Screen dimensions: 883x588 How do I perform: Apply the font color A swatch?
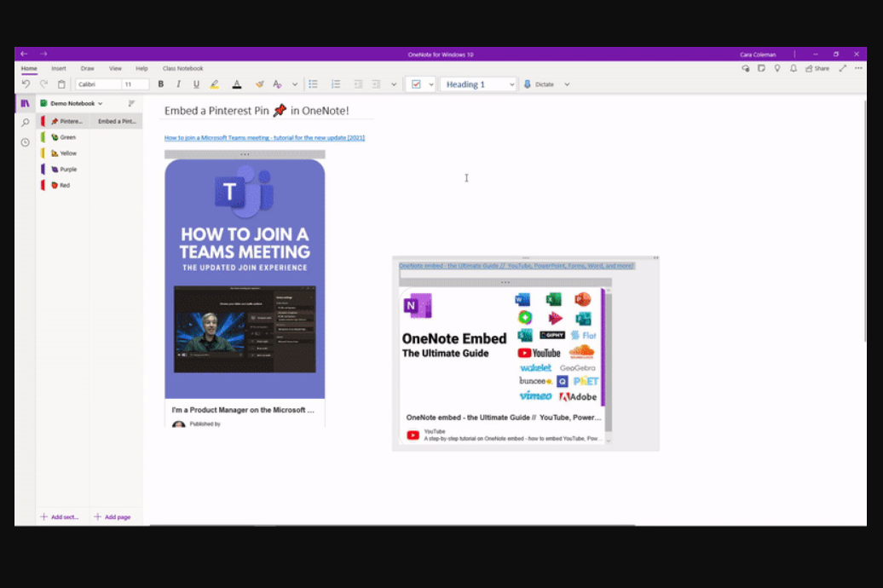[237, 84]
